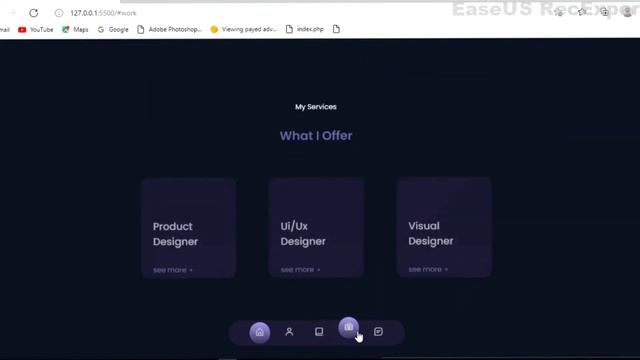This screenshot has height=360, width=640.
Task: Open the YouTube bookmark
Action: coord(36,29)
